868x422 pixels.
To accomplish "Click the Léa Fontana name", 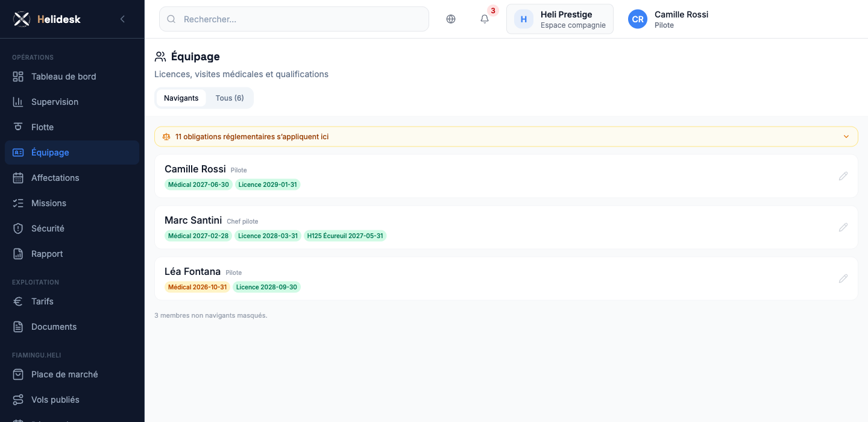I will [193, 272].
